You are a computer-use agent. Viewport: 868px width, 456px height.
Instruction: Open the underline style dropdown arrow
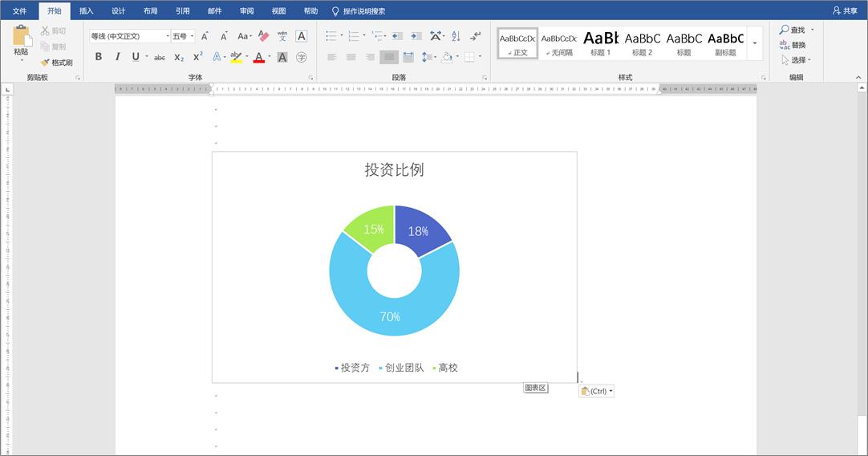click(x=147, y=56)
